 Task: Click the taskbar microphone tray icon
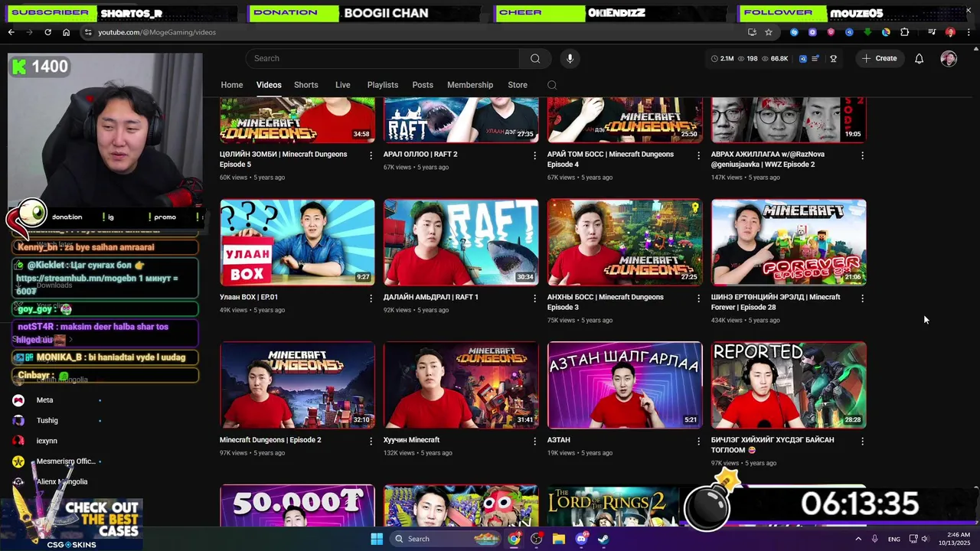pos(875,539)
